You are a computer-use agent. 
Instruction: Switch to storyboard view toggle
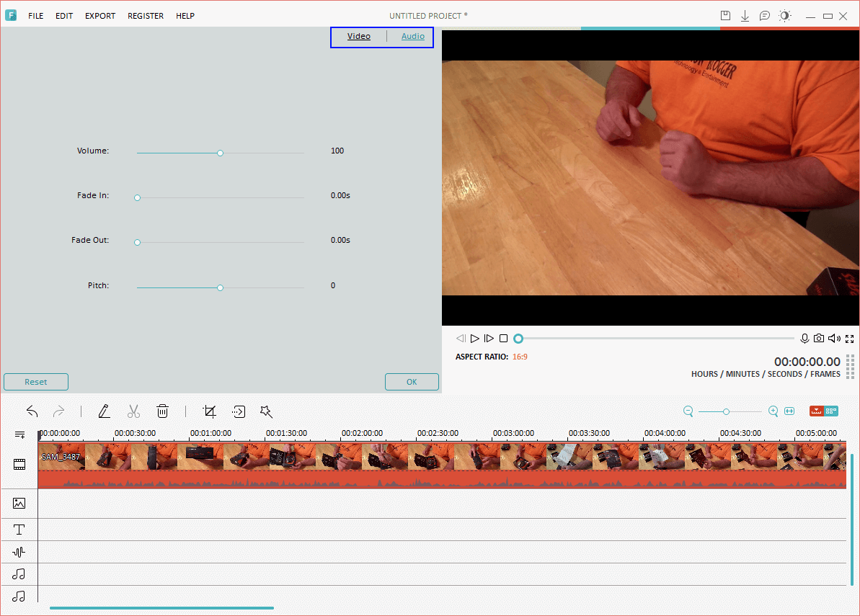(x=832, y=411)
